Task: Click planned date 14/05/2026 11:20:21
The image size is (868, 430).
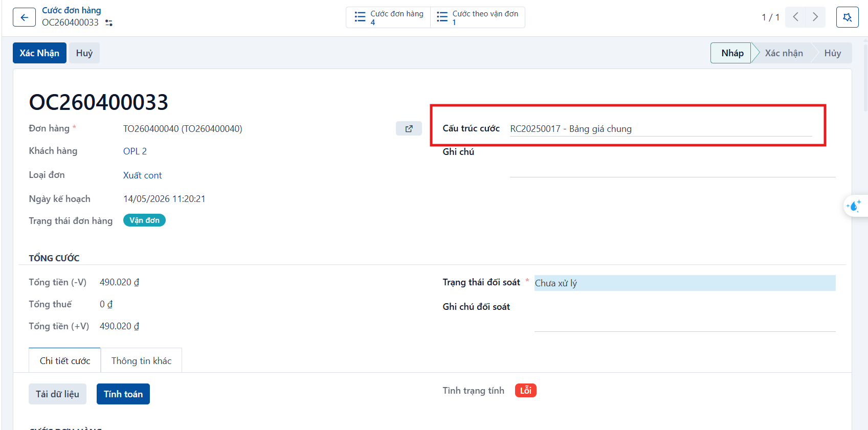Action: click(164, 199)
